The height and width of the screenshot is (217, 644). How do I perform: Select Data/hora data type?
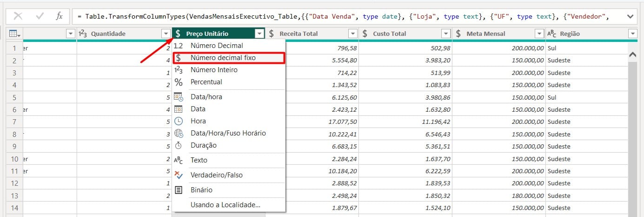click(228, 97)
